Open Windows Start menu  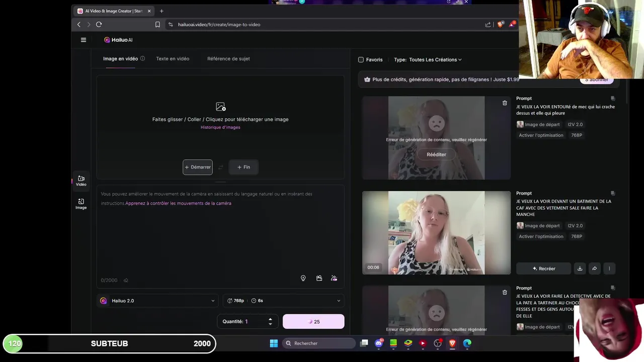tap(274, 343)
